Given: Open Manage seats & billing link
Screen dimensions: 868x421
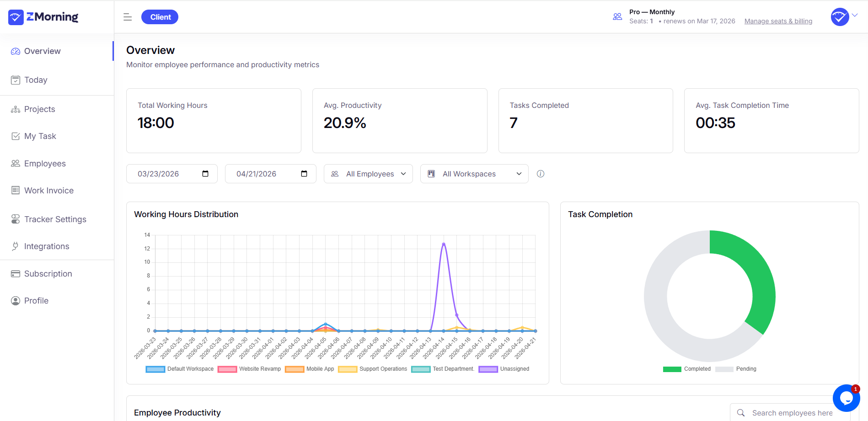Looking at the screenshot, I should (778, 21).
